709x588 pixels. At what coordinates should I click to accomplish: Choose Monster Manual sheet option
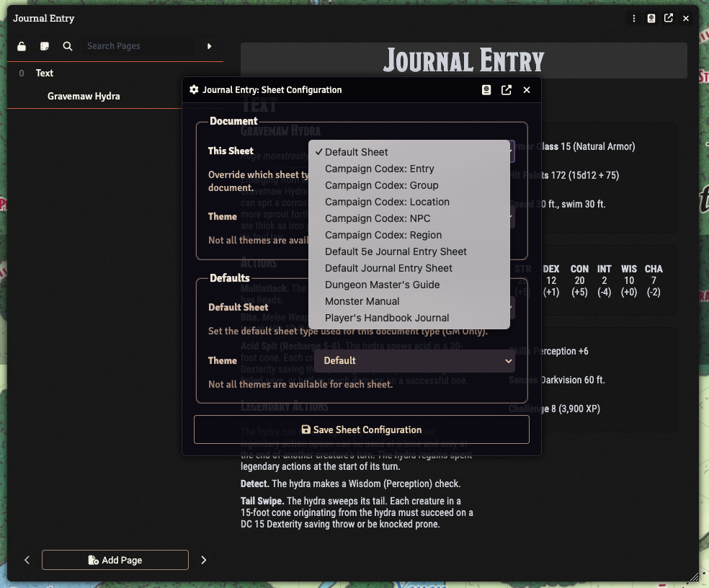click(x=362, y=301)
